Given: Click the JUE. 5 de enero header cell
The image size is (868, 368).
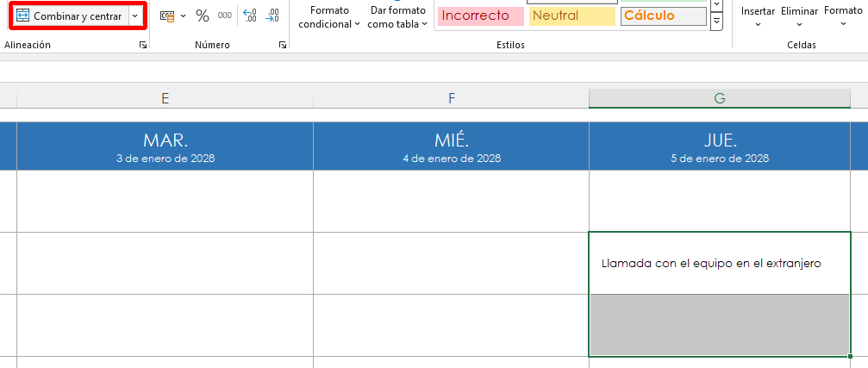Looking at the screenshot, I should [x=720, y=147].
